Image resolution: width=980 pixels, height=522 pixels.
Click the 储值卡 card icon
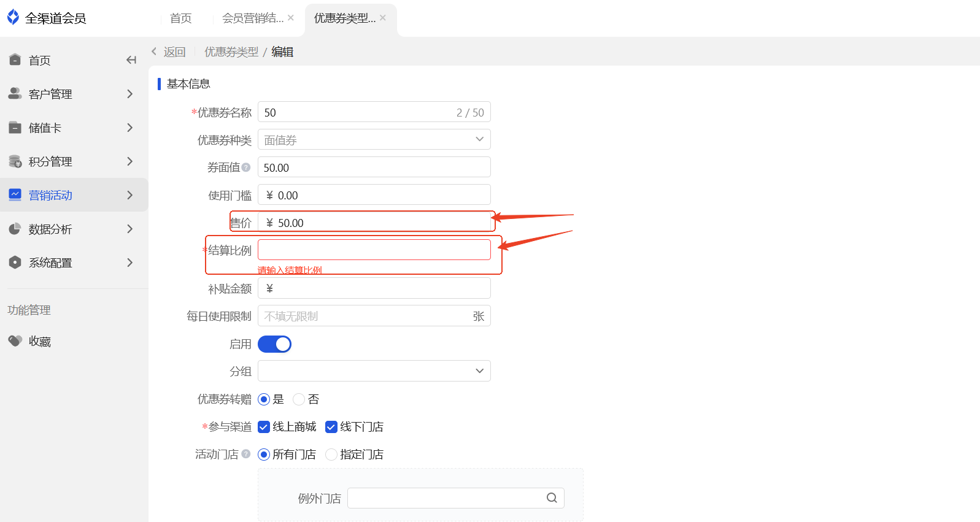pyautogui.click(x=15, y=128)
